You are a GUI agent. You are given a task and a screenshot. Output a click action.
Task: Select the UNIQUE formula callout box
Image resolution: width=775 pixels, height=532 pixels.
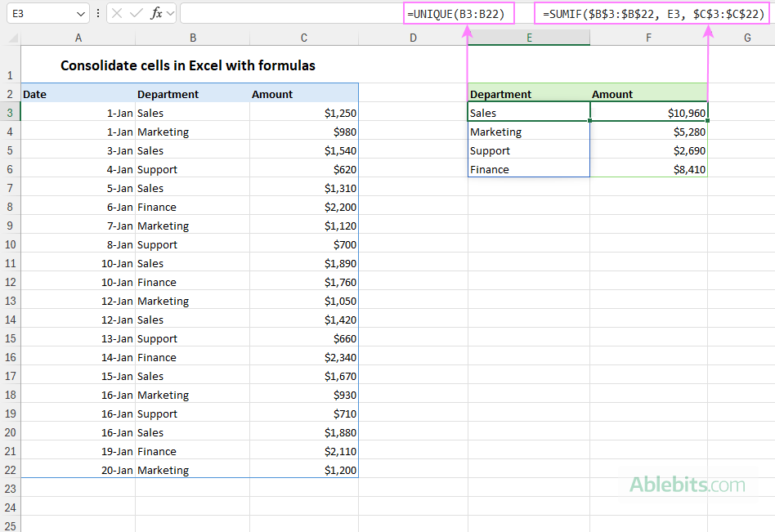pos(459,13)
